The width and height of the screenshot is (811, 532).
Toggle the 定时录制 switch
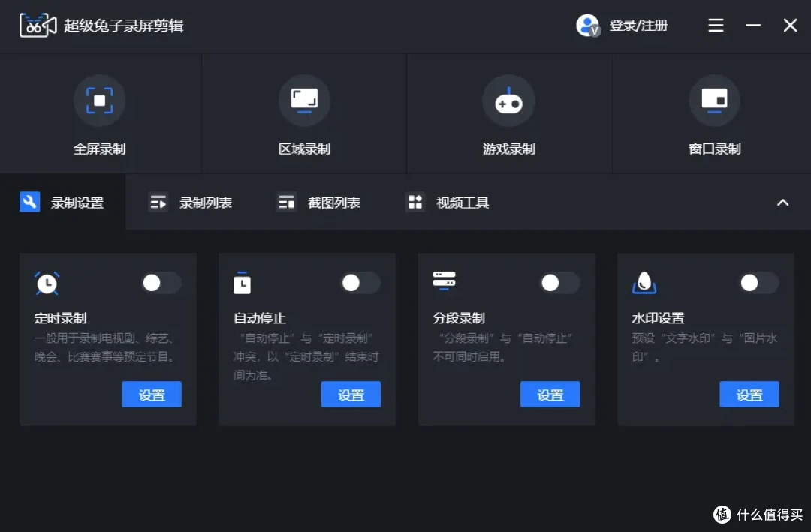162,283
